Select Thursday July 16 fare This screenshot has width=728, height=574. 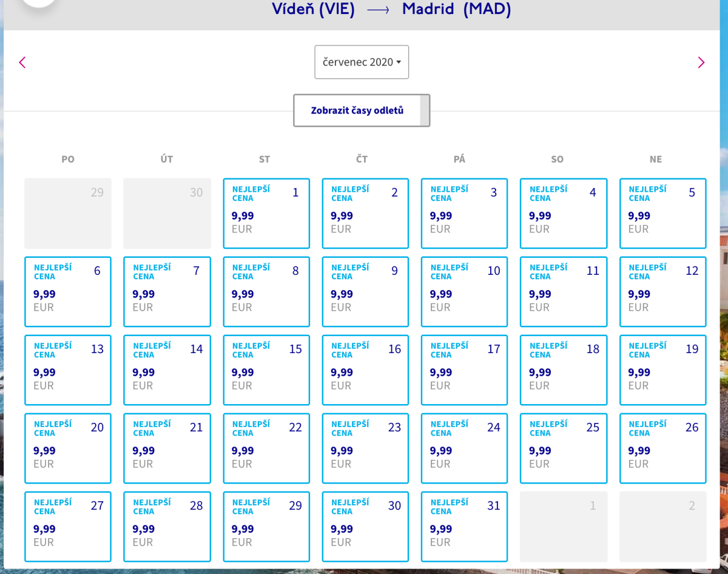pyautogui.click(x=365, y=370)
